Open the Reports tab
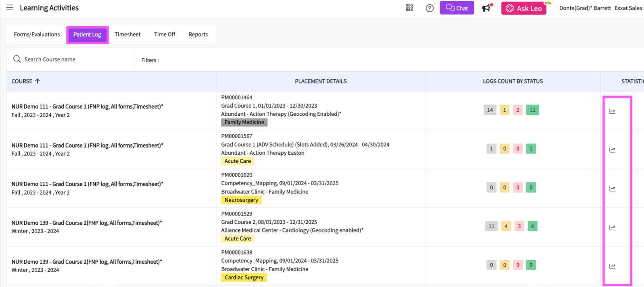644x287 pixels. (198, 35)
